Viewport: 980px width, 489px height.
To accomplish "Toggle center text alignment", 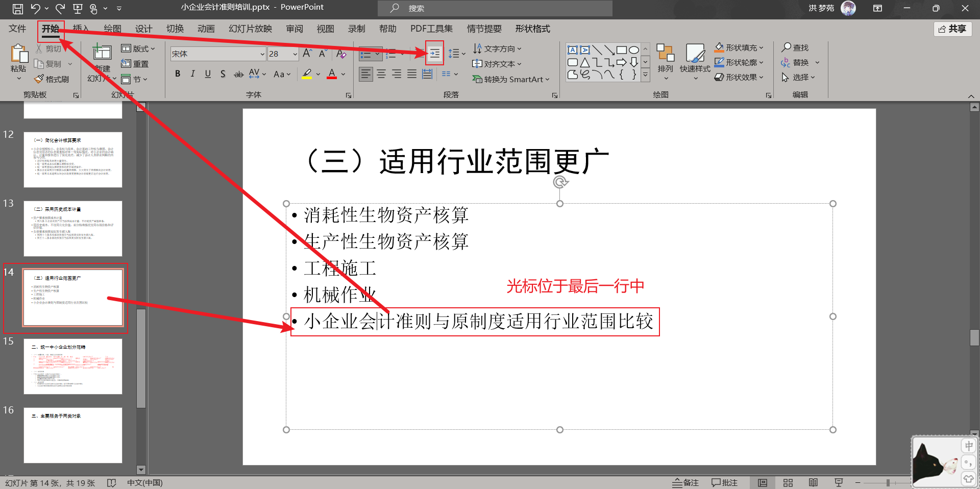I will (381, 74).
